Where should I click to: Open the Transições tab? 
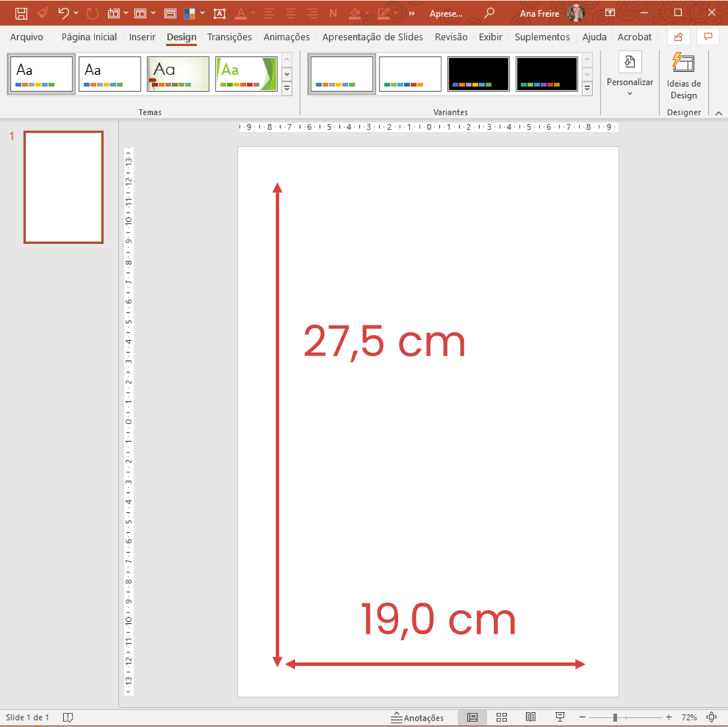tap(229, 37)
